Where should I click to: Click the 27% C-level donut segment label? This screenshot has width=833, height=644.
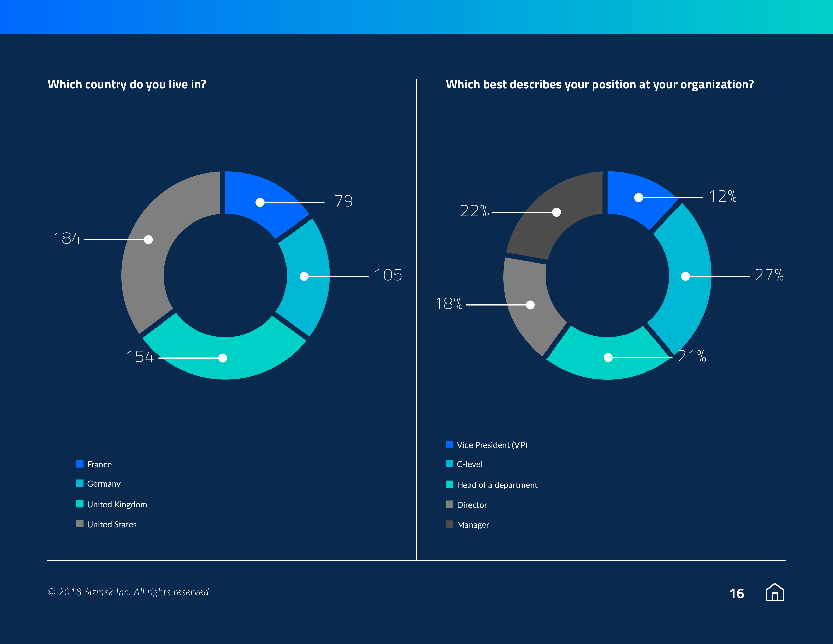tap(769, 275)
